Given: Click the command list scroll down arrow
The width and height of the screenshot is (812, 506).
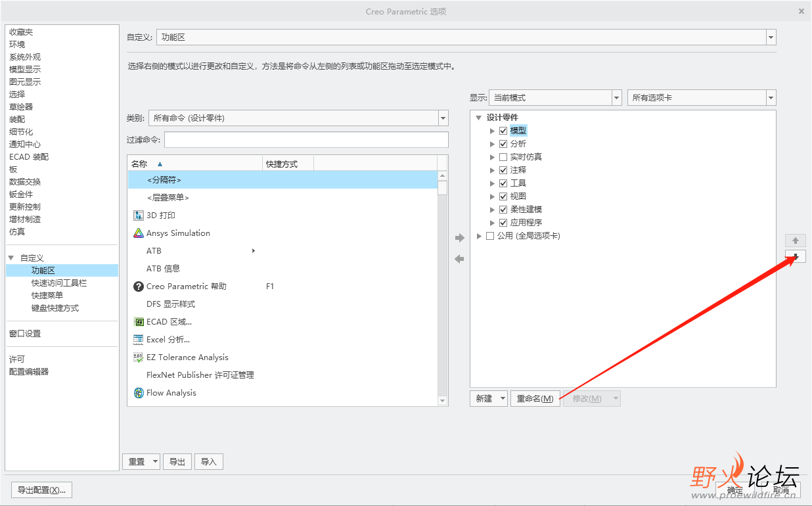Looking at the screenshot, I should 443,400.
